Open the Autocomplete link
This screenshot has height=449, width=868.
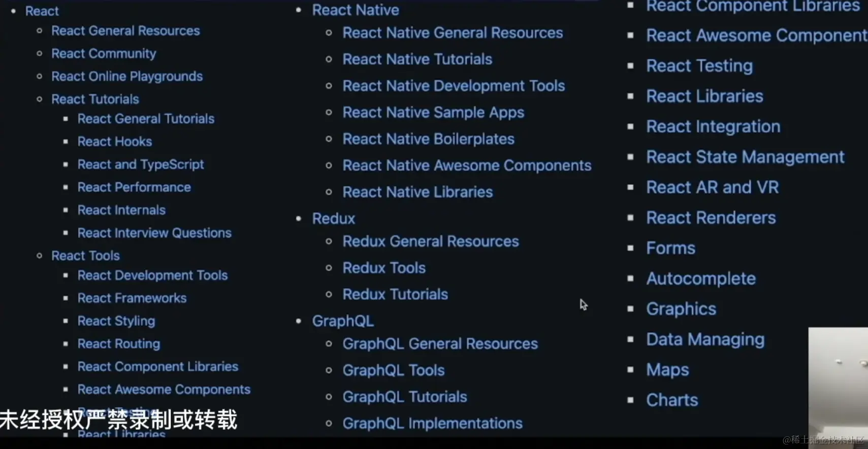coord(701,279)
